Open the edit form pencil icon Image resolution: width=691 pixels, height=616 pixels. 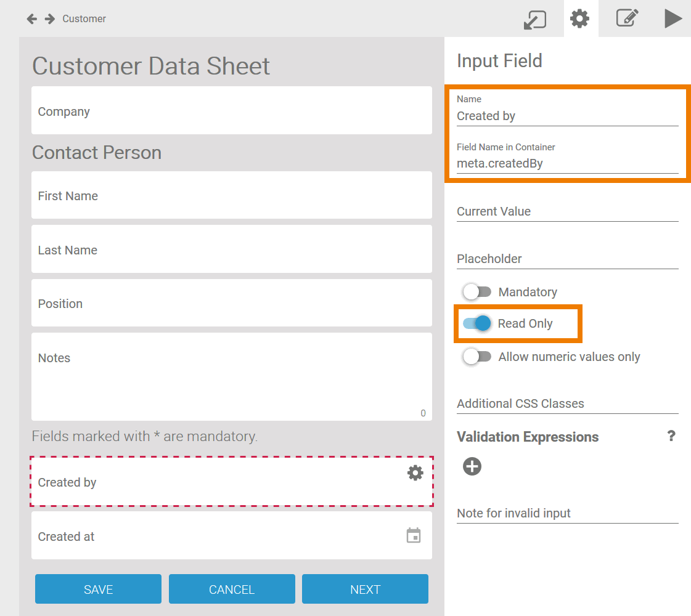pyautogui.click(x=627, y=18)
